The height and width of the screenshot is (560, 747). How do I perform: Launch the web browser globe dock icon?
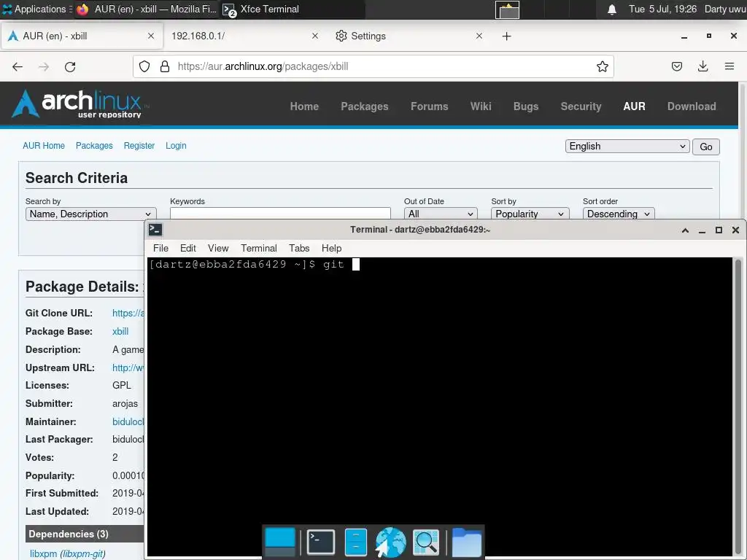[391, 542]
